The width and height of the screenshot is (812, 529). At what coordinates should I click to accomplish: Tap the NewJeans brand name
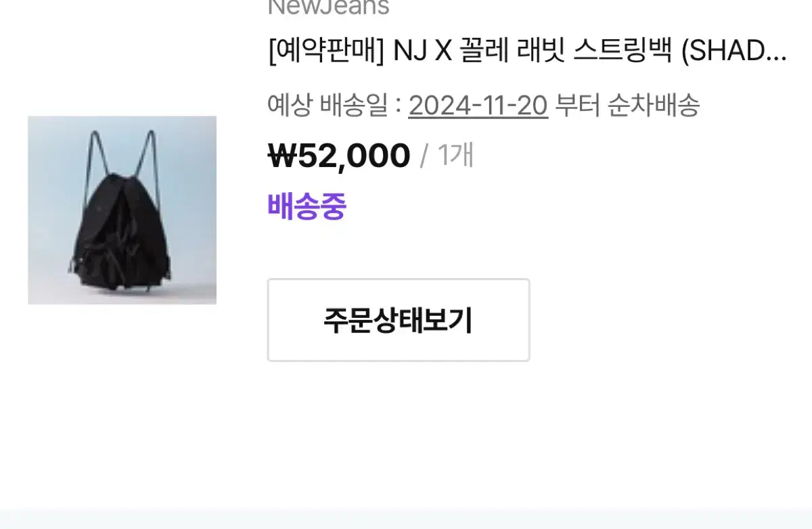329,7
